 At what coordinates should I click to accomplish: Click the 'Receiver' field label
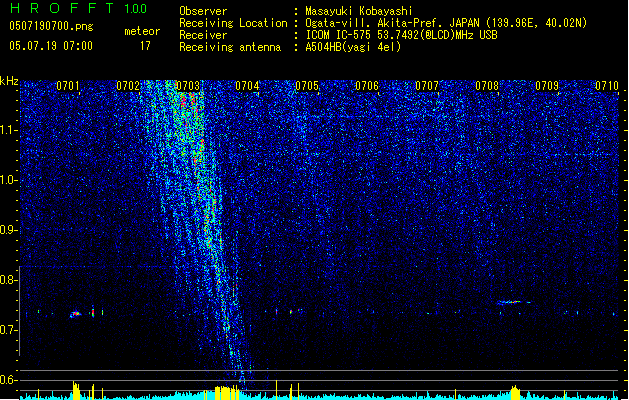tap(203, 35)
